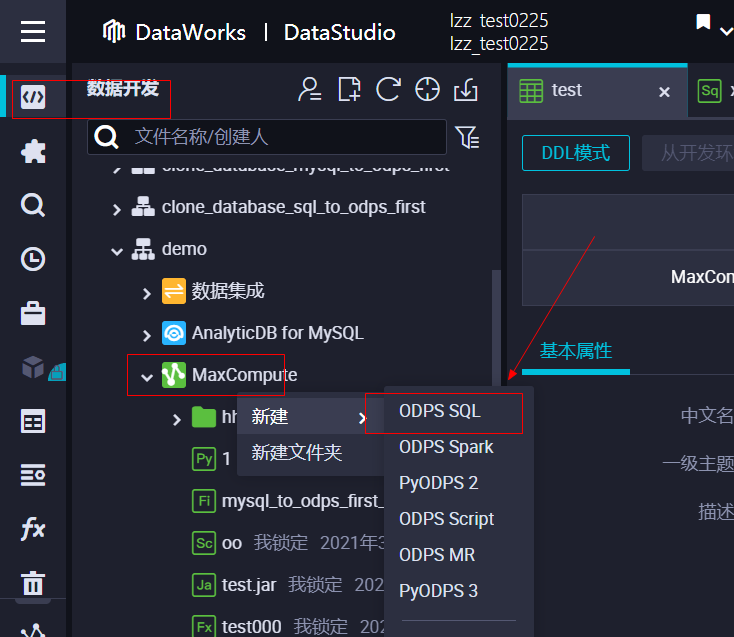Open the briefcase manual workflow sidebar icon
734x637 pixels.
(x=33, y=313)
